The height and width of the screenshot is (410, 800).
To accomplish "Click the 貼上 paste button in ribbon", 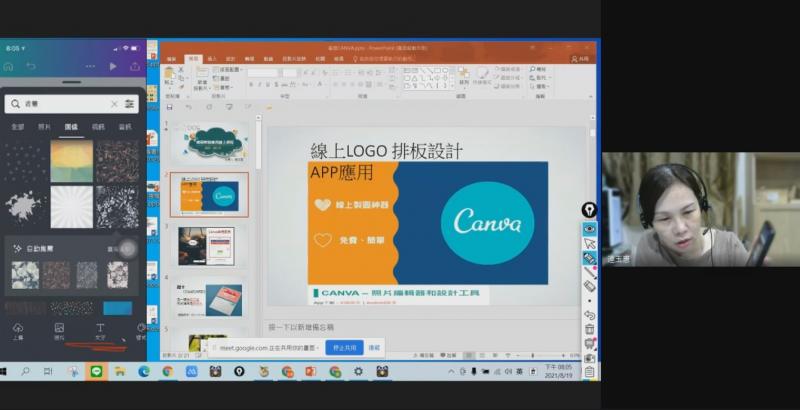I will click(169, 76).
